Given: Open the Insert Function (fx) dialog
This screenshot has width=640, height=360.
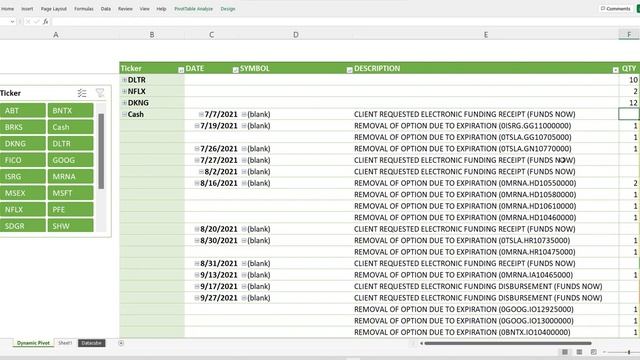Looking at the screenshot, I should [x=46, y=22].
